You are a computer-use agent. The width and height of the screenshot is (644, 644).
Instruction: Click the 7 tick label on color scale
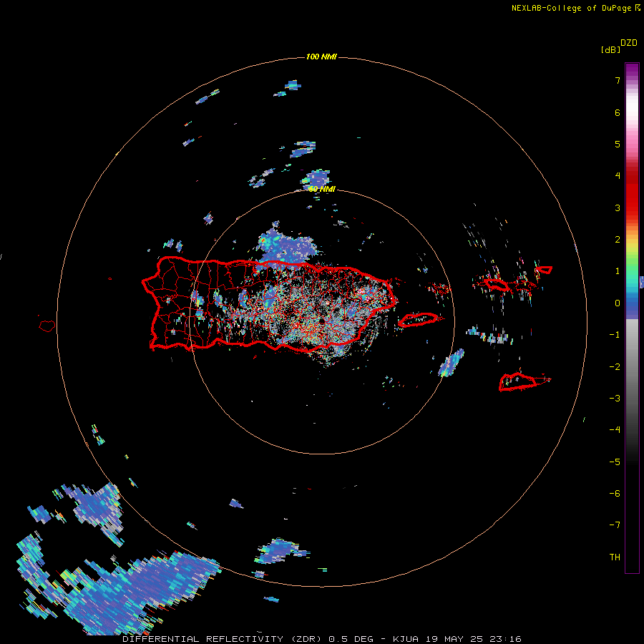(x=618, y=80)
